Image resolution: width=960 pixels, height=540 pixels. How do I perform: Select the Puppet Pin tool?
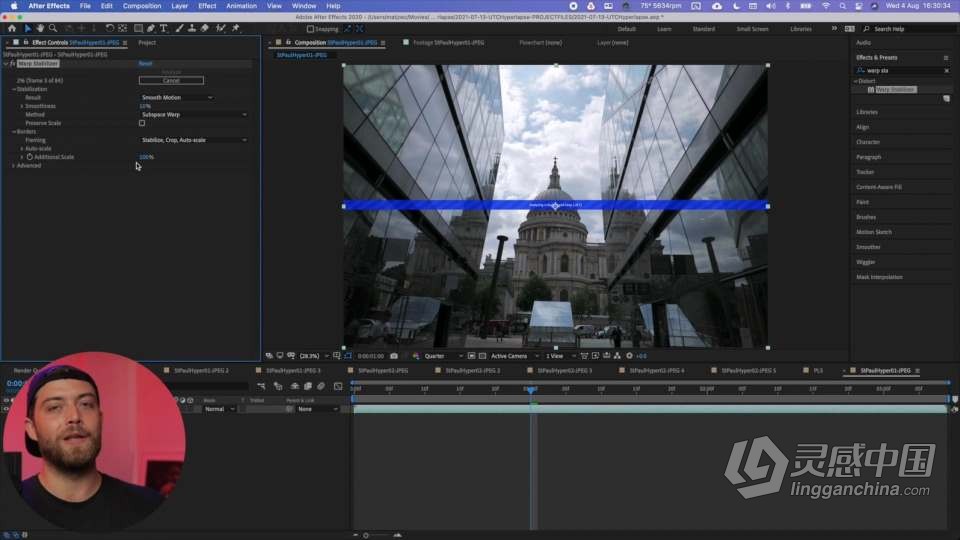(x=236, y=28)
